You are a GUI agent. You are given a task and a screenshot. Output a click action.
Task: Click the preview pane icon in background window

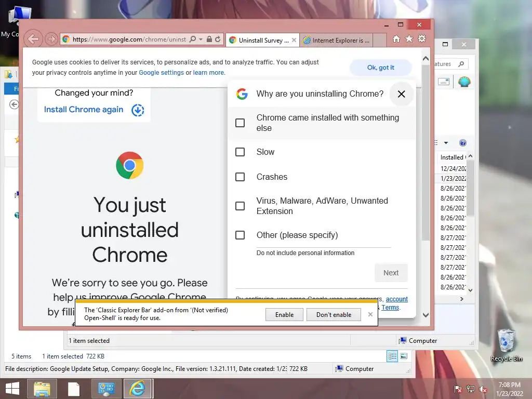tap(444, 82)
